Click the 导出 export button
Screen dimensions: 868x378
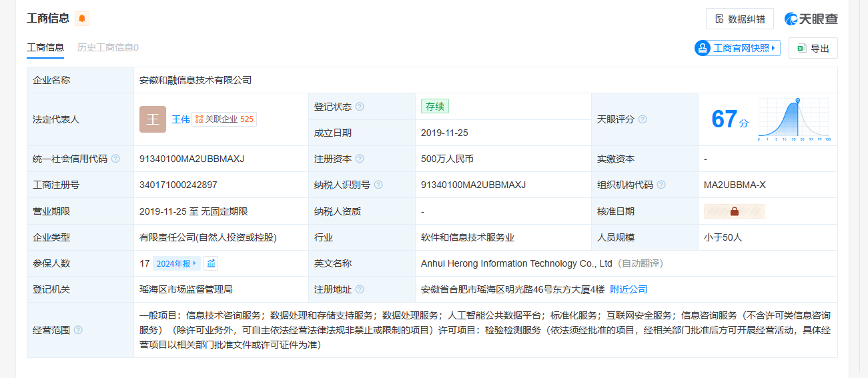(813, 48)
